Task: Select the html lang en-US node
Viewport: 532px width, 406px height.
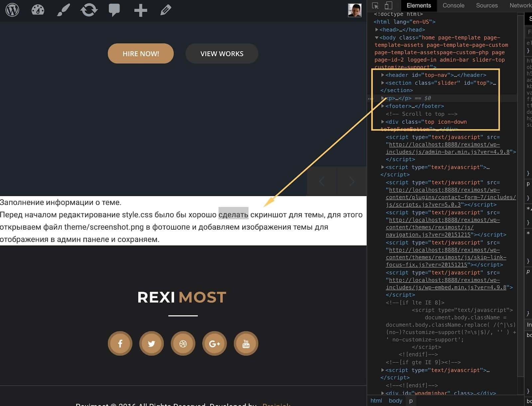Action: (x=404, y=22)
